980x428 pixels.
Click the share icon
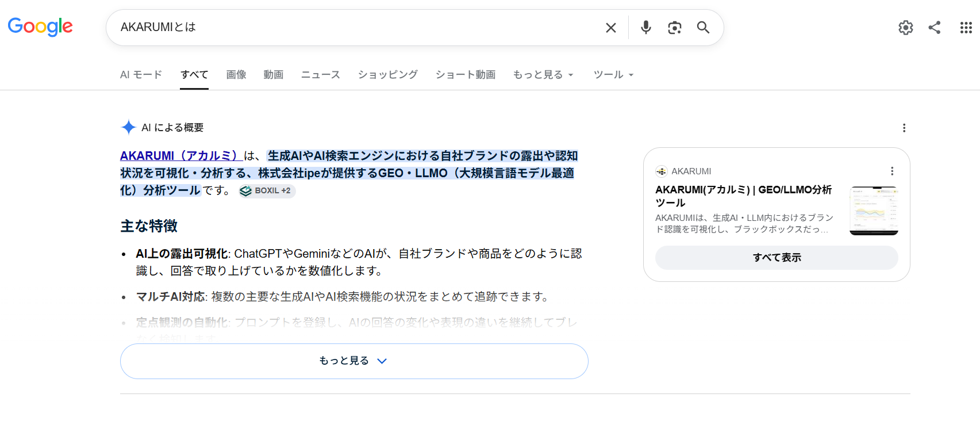935,27
